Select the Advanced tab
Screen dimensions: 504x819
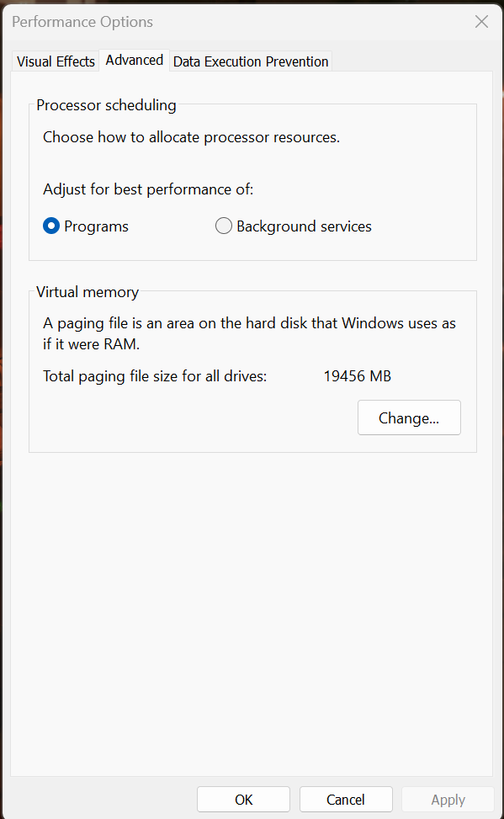pyautogui.click(x=135, y=60)
